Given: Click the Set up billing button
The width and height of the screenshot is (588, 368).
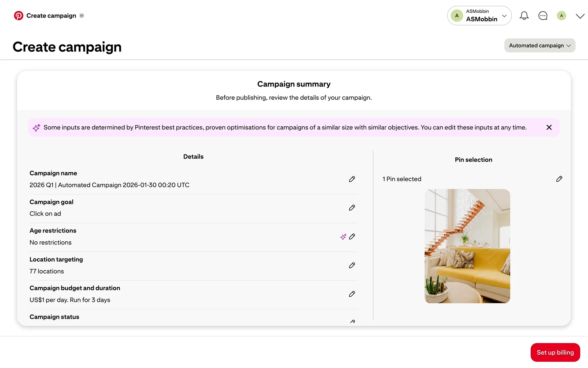Looking at the screenshot, I should [x=555, y=352].
